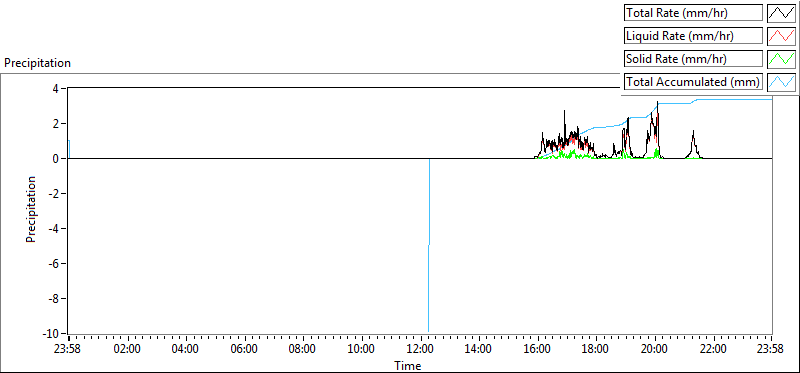The width and height of the screenshot is (800, 373).
Task: Click the Total Accumulated blue plot icon
Action: pyautogui.click(x=781, y=82)
